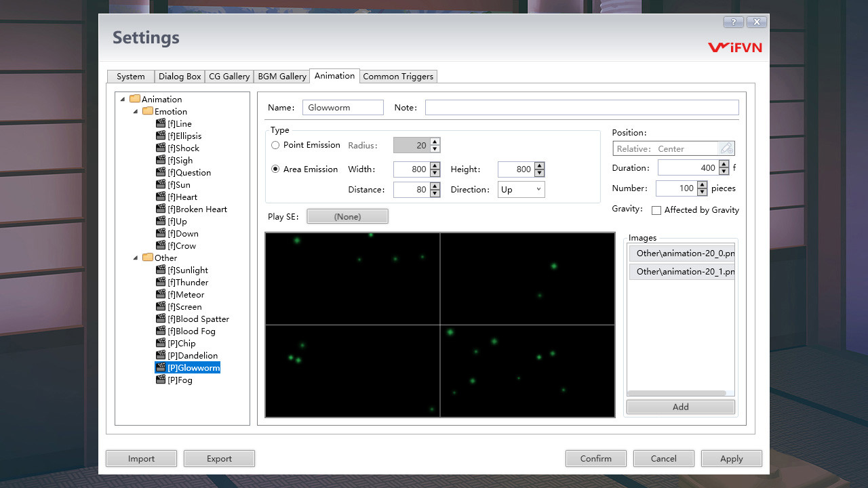The image size is (868, 488).
Task: Click the help question-mark icon in the title bar
Action: (x=733, y=22)
